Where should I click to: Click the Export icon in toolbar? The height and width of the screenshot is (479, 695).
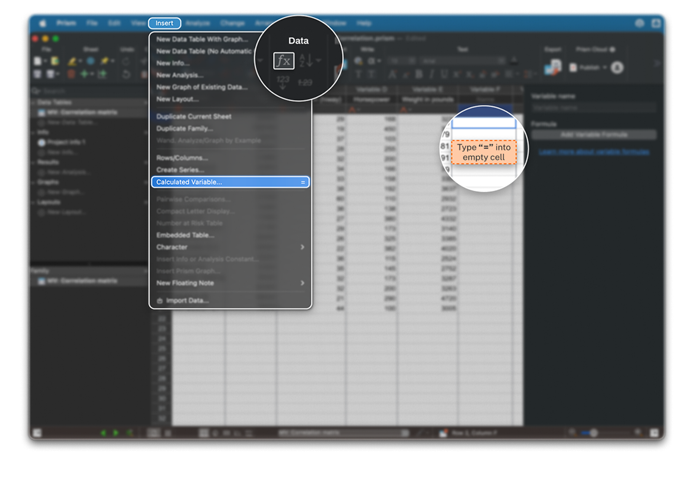click(x=554, y=66)
